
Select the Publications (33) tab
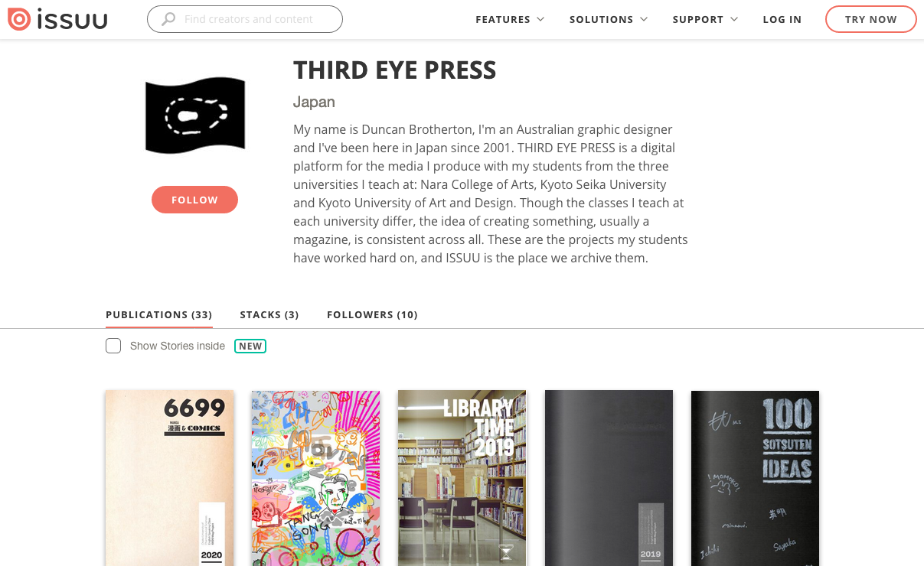[x=159, y=314]
